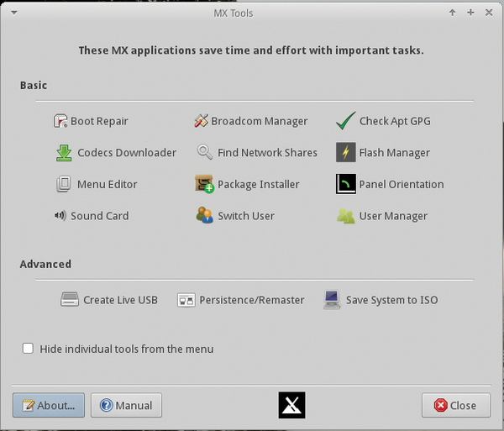Click the Codecs Downloader green arrow icon
Viewport: 504px width, 431px height.
[64, 153]
